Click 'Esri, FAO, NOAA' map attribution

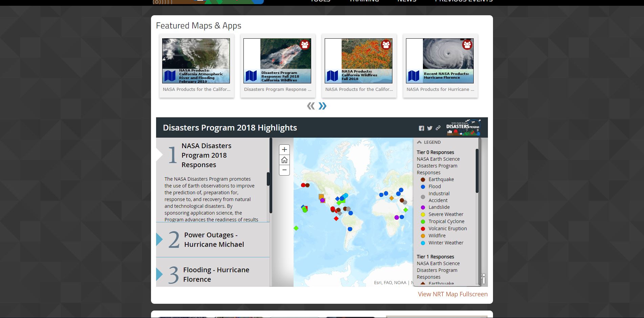click(x=390, y=282)
